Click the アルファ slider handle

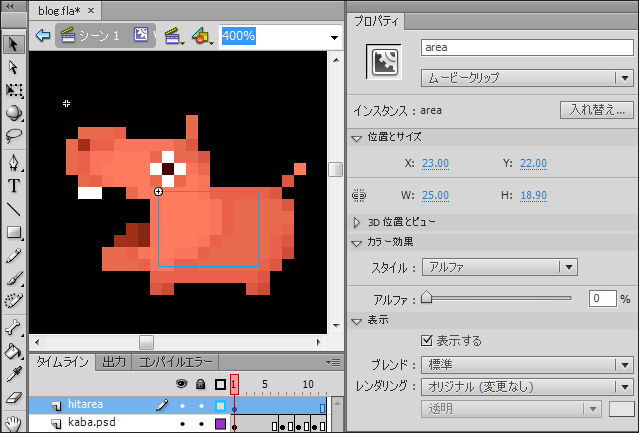click(x=426, y=297)
